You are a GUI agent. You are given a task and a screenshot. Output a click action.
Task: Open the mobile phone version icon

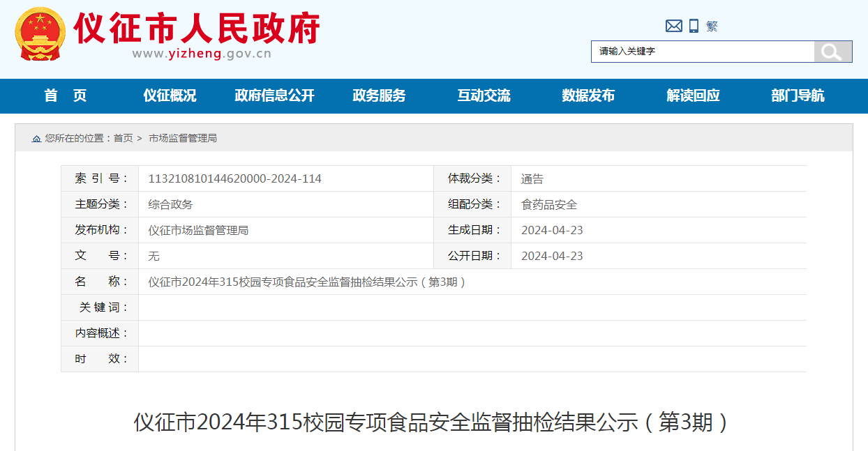[x=694, y=26]
